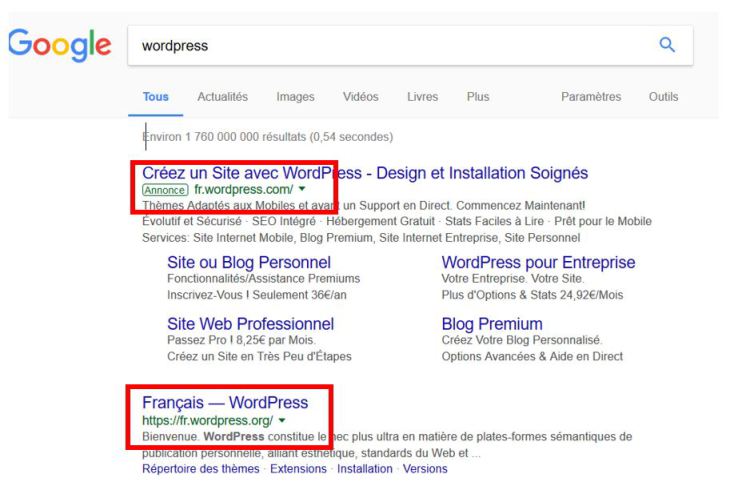Switch to the Actualités tab
The image size is (730, 502).
223,97
